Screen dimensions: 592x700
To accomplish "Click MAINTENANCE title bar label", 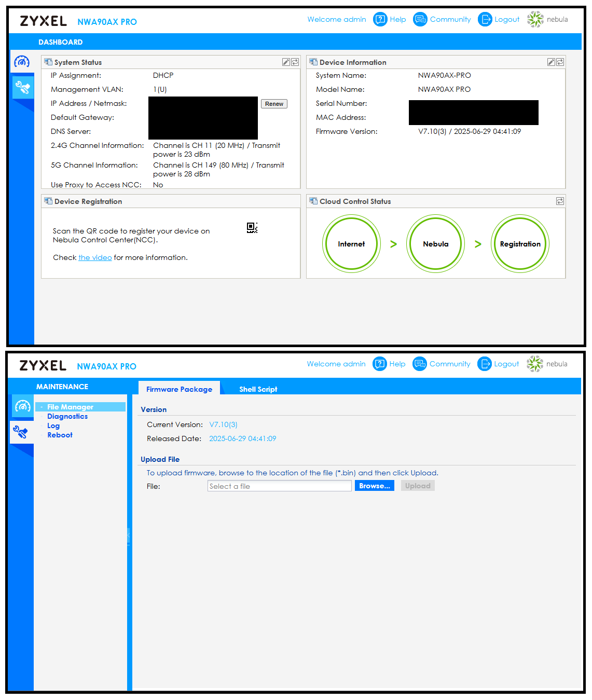I will pyautogui.click(x=62, y=387).
